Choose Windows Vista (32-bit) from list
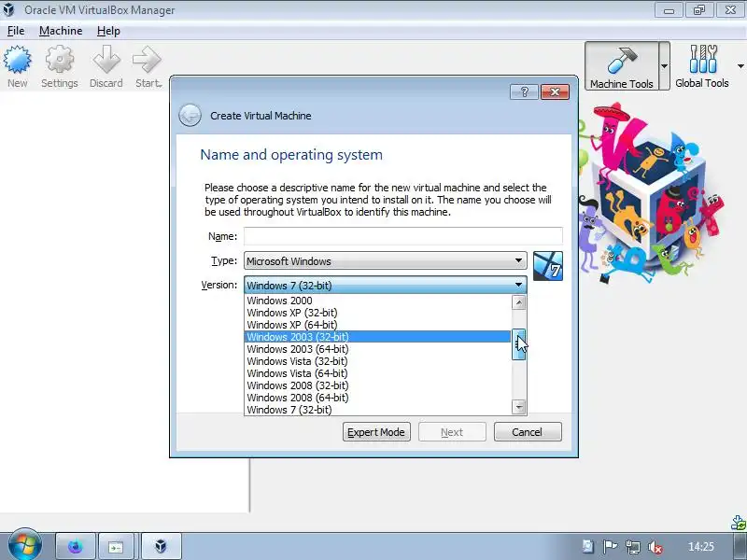This screenshot has width=747, height=560. coord(378,361)
